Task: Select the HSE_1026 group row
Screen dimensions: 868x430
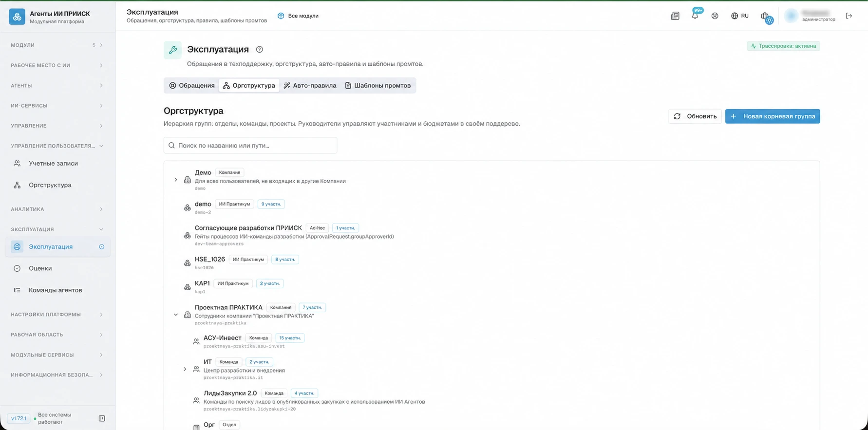Action: click(491, 263)
